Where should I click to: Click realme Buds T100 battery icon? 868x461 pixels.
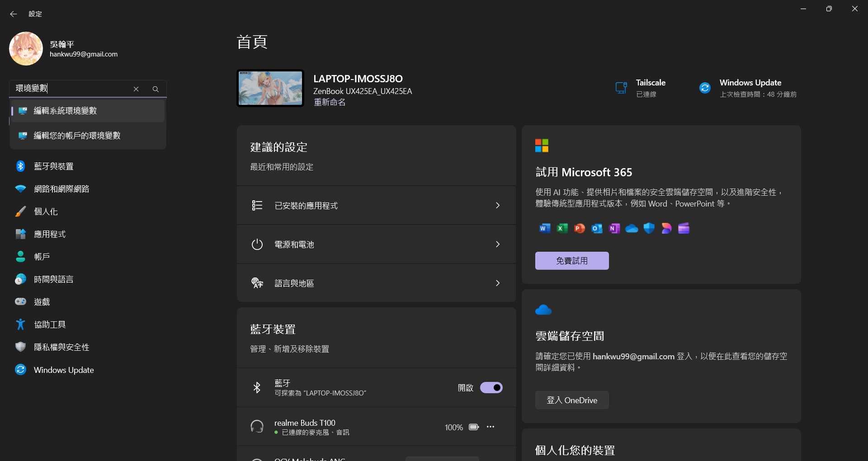474,427
